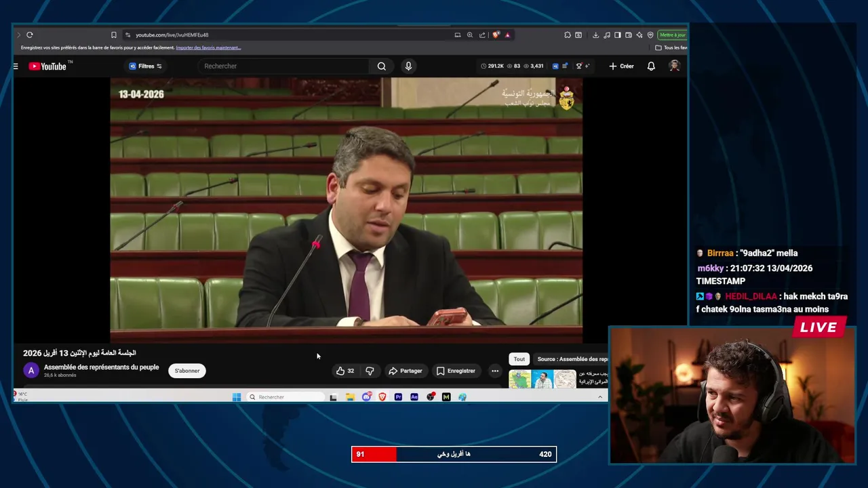
Task: Open Premiere Pro from taskbar
Action: point(398,397)
